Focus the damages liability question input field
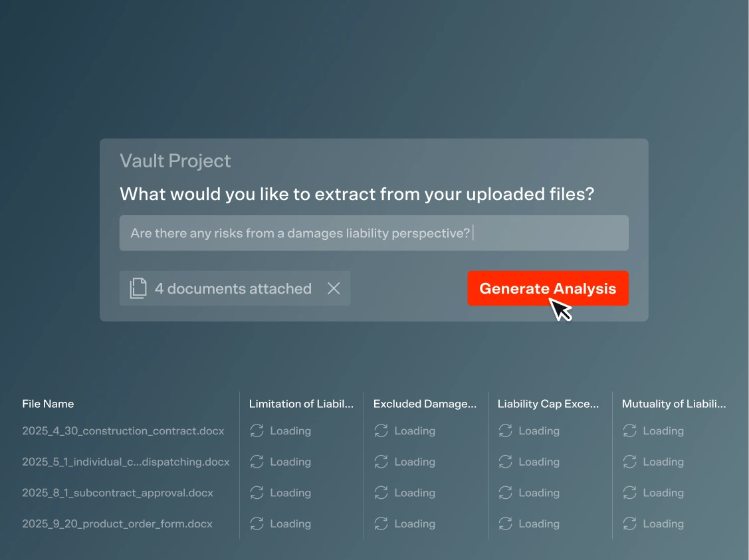 coord(374,233)
